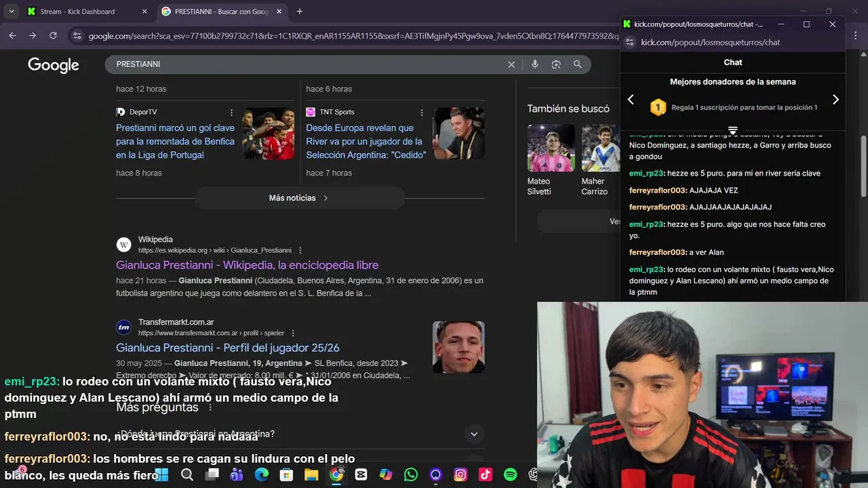868x488 pixels.
Task: Open the DeporTV result options menu
Action: tap(231, 113)
